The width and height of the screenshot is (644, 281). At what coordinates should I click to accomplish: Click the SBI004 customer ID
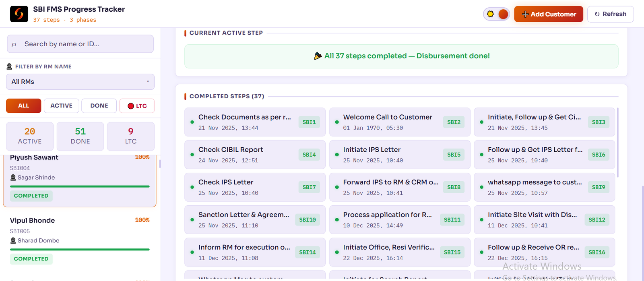tap(20, 168)
